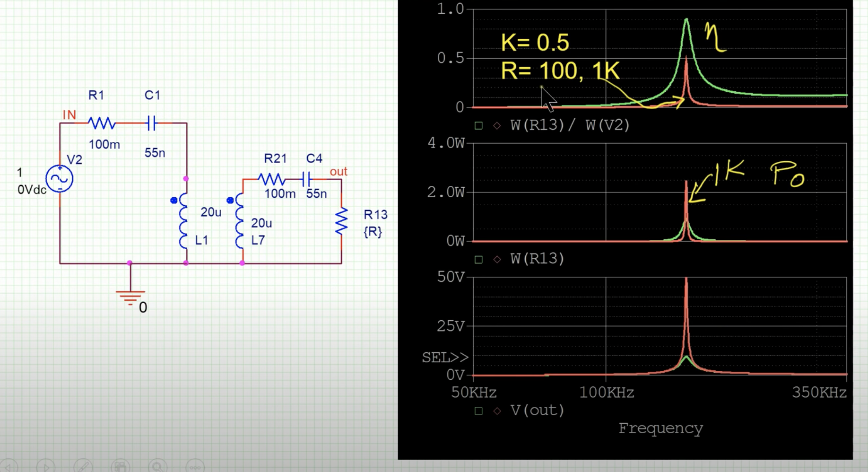Viewport: 868px width, 472px height.
Task: Select the W(R13) trace name
Action: 538,259
